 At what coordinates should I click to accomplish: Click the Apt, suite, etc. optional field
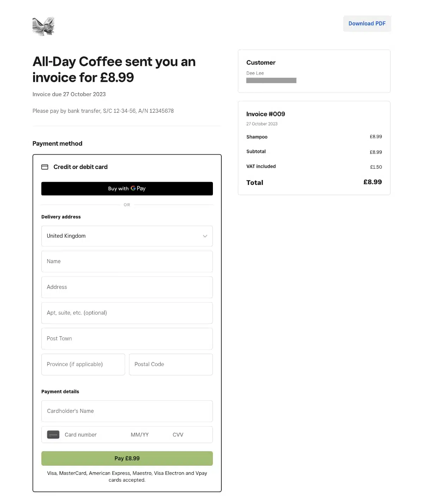coord(127,313)
